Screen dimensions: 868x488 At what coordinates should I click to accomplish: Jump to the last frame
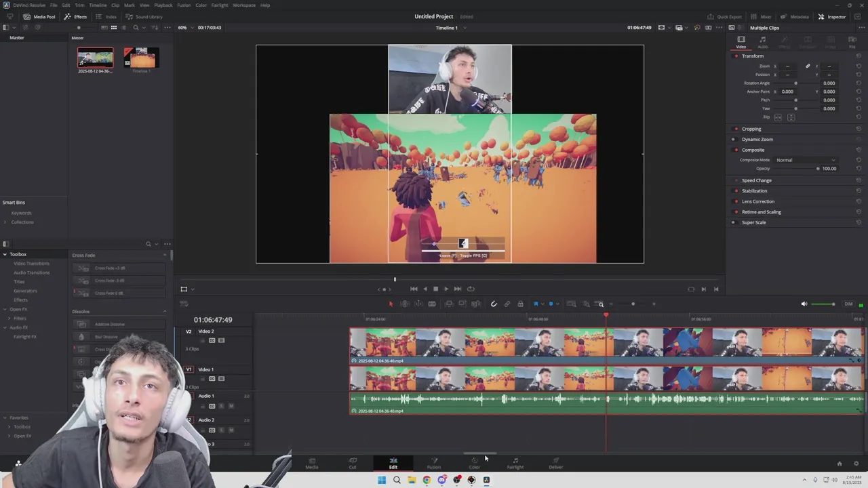(458, 289)
